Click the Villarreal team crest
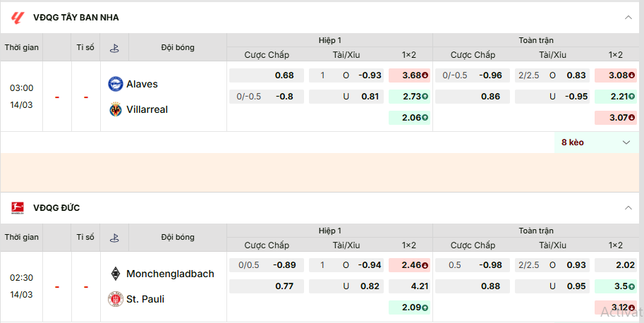 point(115,109)
